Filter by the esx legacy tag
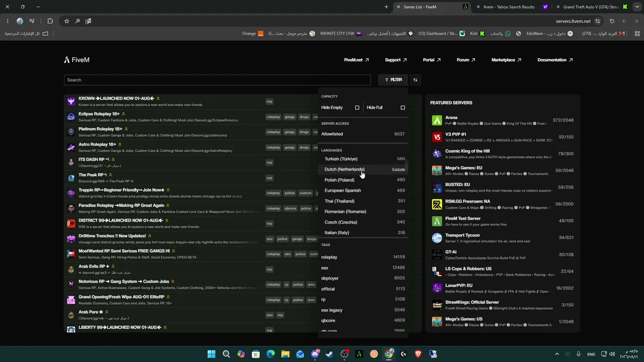Viewport: 644px width, 362px height. click(363, 310)
